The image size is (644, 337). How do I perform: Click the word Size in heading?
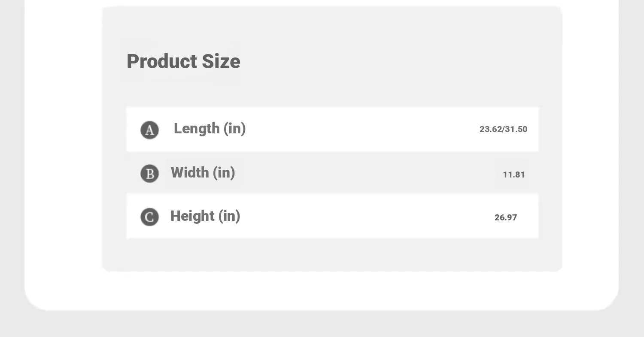tap(221, 61)
